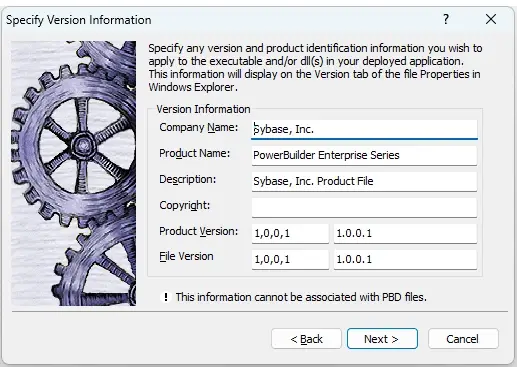Select the Description field with Sybase, Inc. Product File
Screen dimensions: 517x367
click(x=364, y=181)
